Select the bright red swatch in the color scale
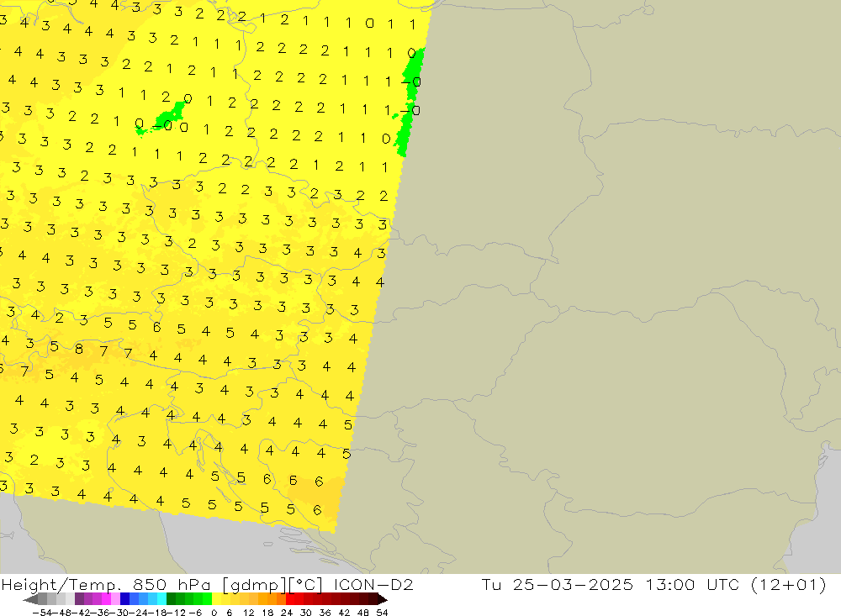 (x=290, y=599)
